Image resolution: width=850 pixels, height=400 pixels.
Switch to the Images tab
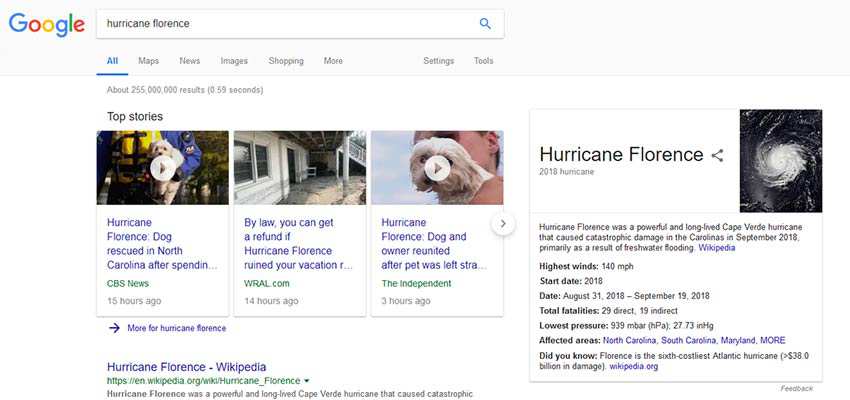pos(234,61)
